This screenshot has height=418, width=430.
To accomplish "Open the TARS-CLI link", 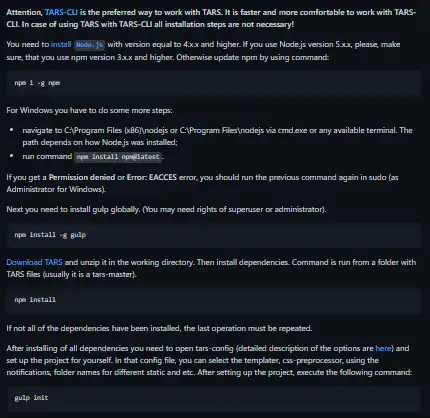I will [x=61, y=12].
